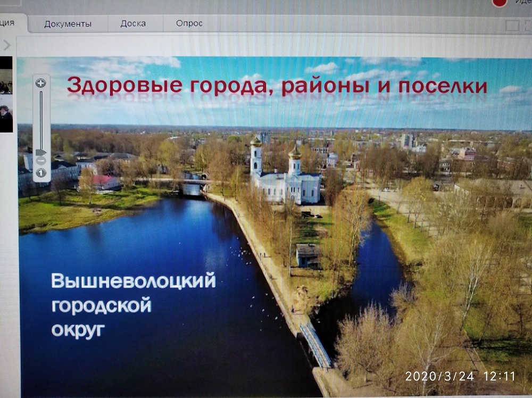This screenshot has height=398, width=532.
Task: Click the empty toolbar strip above the slide
Action: point(266,45)
